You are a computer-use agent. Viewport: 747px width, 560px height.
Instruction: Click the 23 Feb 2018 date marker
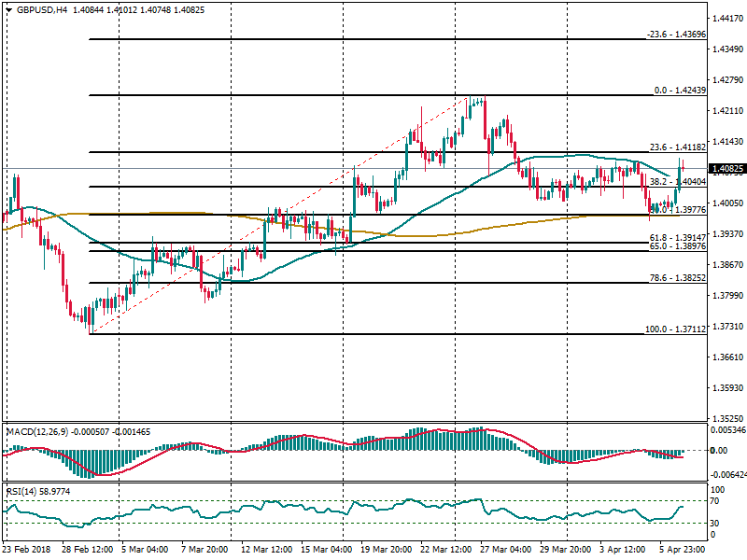pyautogui.click(x=27, y=552)
